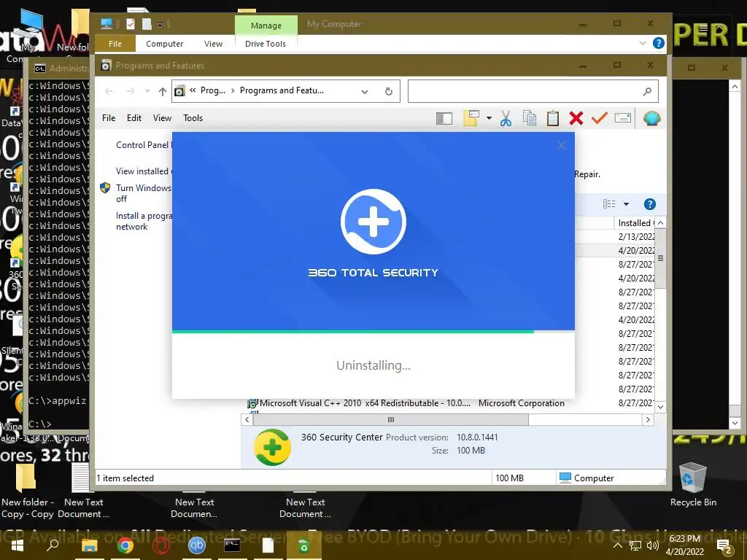Open dropdown arrow next to folder options icon
The width and height of the screenshot is (747, 560).
pos(489,118)
